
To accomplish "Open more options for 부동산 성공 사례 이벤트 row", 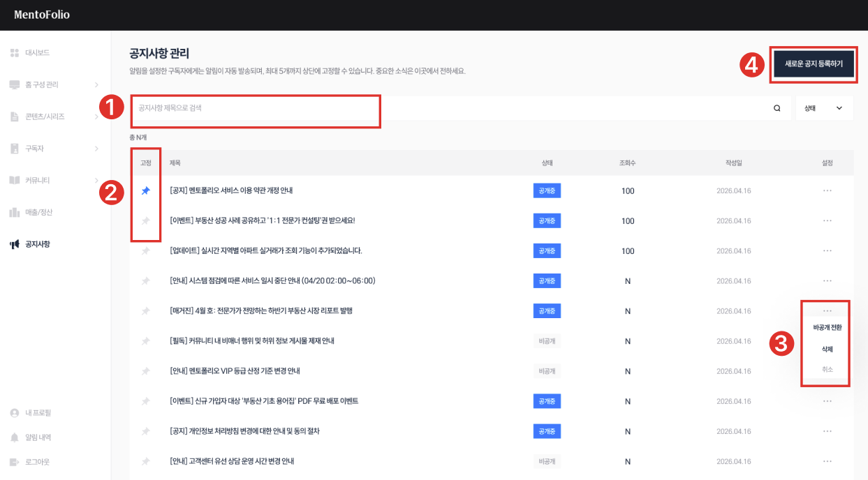I will pyautogui.click(x=827, y=220).
